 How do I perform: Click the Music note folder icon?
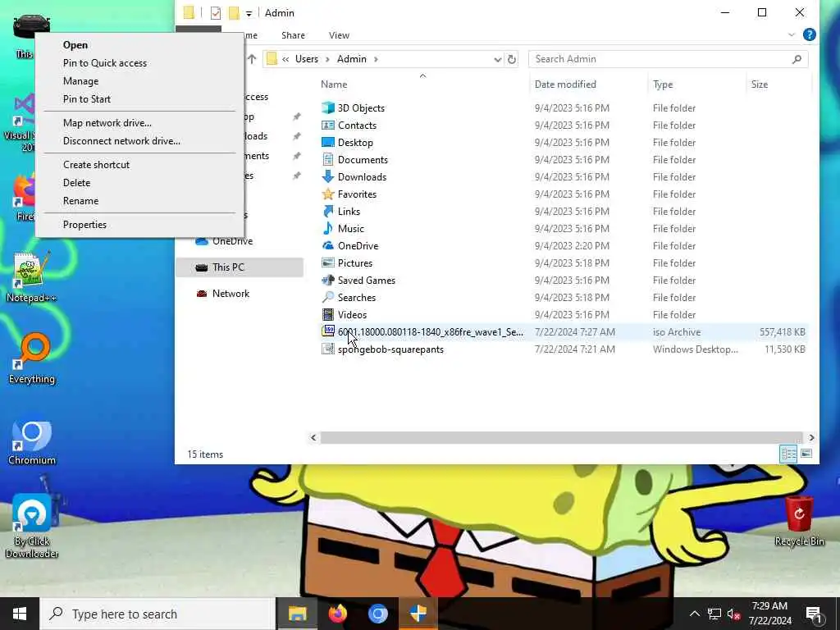328,228
